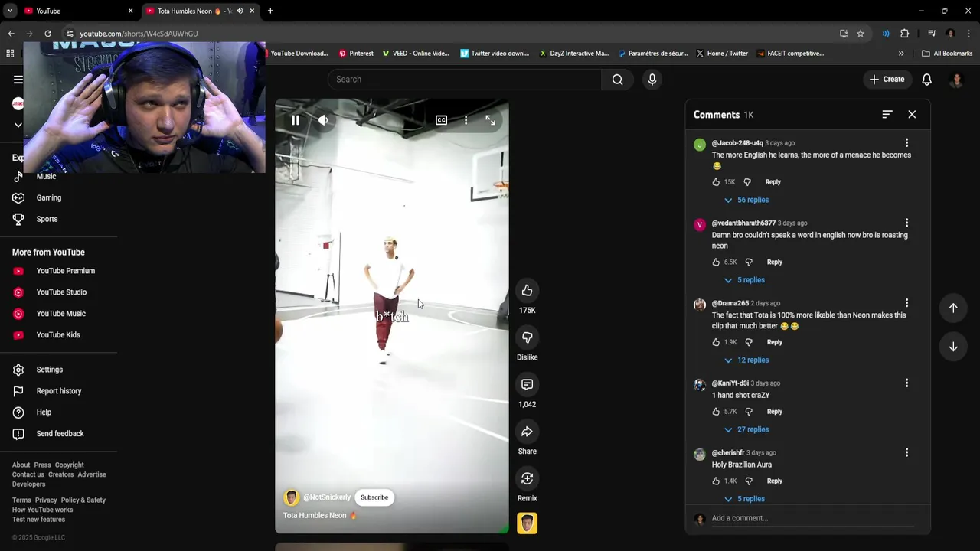Expand the Short to fullscreen
The height and width of the screenshot is (551, 980).
[x=491, y=120]
